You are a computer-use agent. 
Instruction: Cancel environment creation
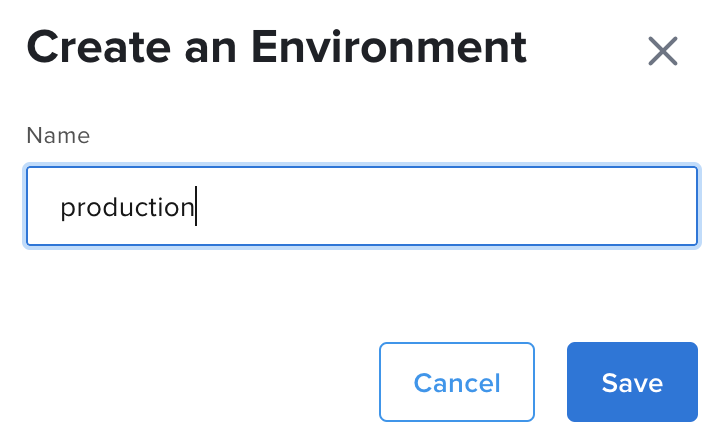[x=457, y=382]
